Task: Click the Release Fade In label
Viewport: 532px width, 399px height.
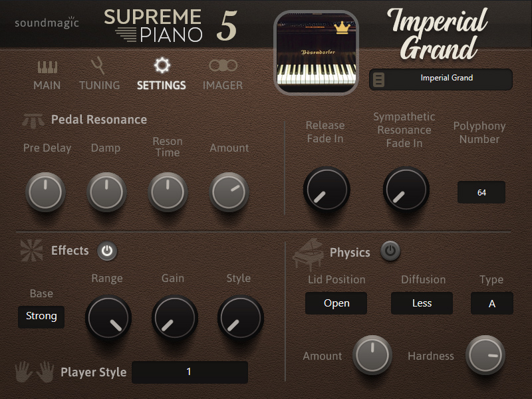Action: (x=325, y=132)
